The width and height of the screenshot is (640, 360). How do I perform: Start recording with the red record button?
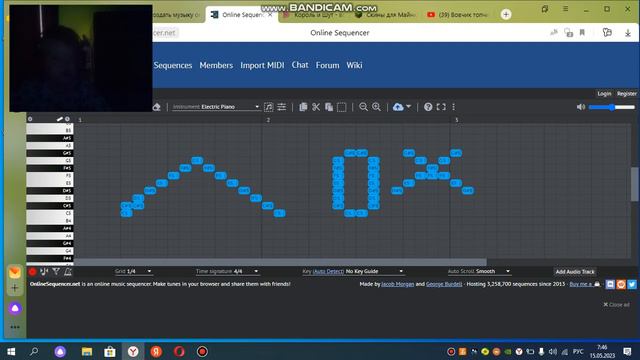click(x=33, y=271)
